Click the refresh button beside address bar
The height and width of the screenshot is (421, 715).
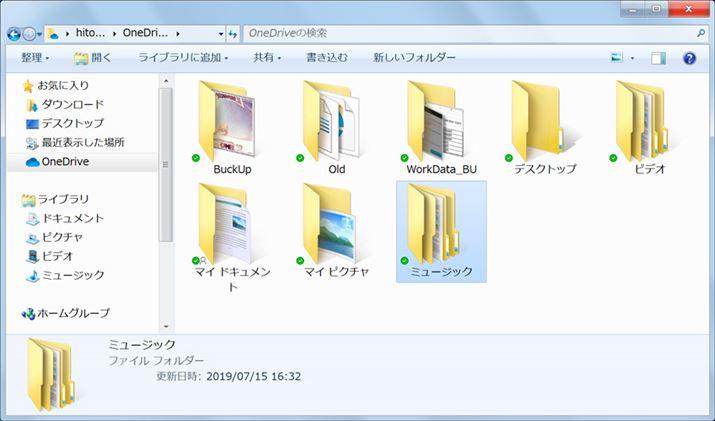233,34
